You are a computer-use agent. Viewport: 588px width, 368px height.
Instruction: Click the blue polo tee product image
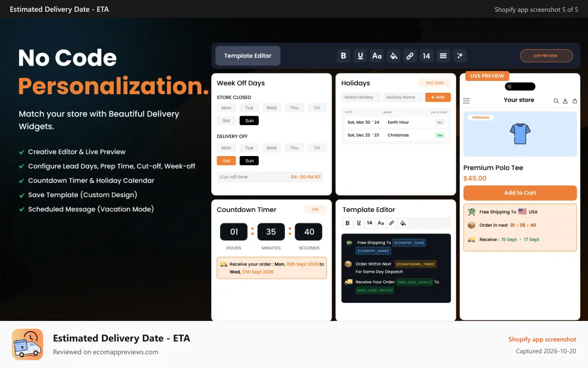(520, 134)
